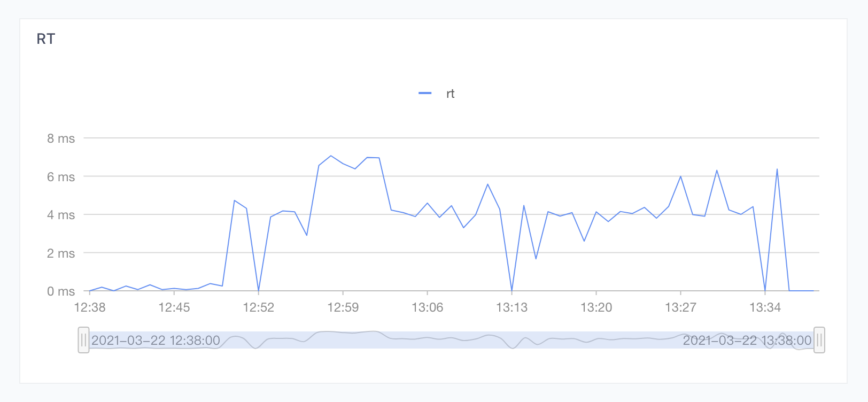Click the 4 ms y-axis label
The width and height of the screenshot is (868, 402).
(61, 215)
